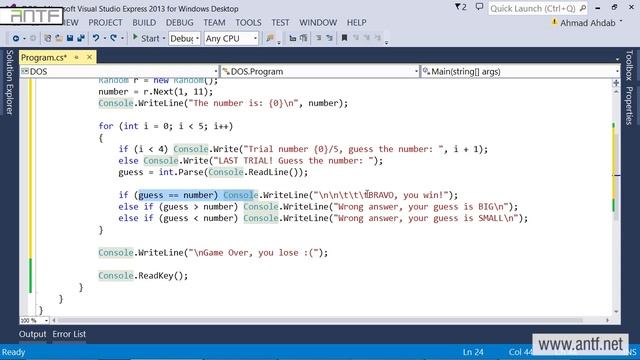
Task: Open the Debug configuration dropdown
Action: pos(184,38)
